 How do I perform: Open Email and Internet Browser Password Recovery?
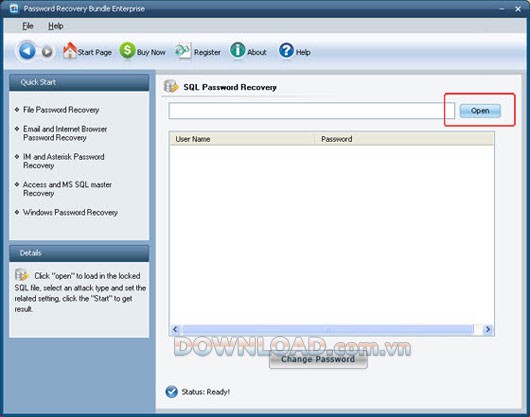click(x=65, y=133)
